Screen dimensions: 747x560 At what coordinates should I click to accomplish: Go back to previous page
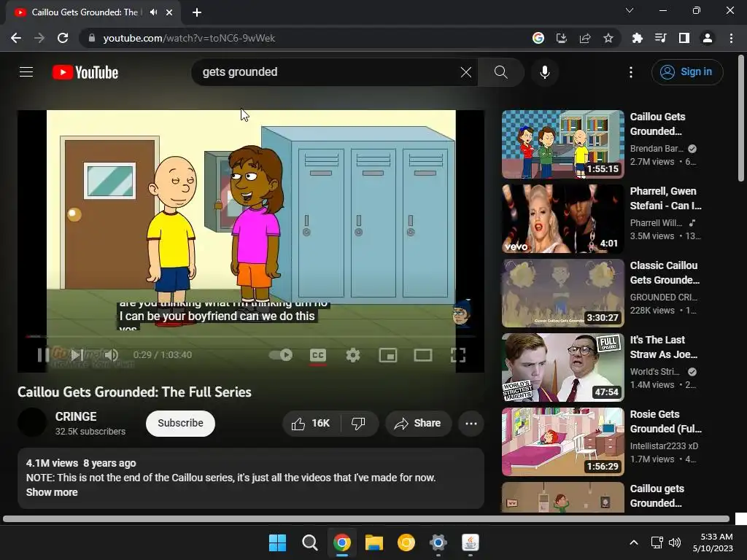pos(16,38)
